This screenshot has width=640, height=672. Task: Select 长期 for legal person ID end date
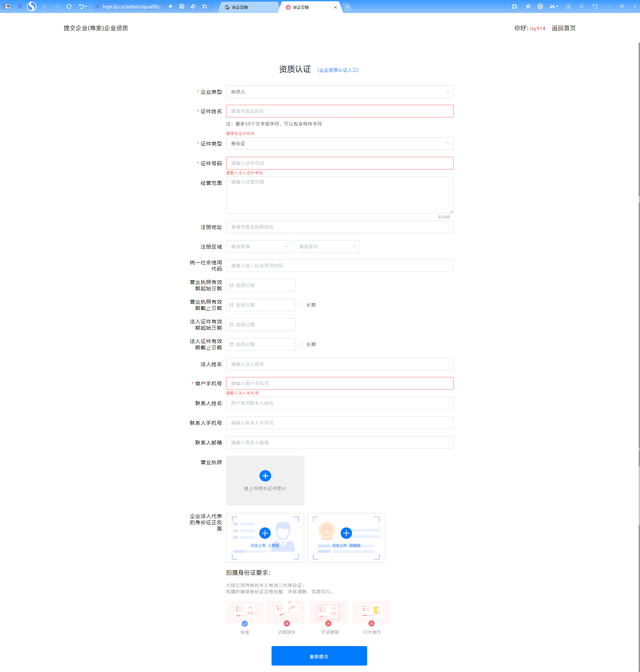coord(301,345)
